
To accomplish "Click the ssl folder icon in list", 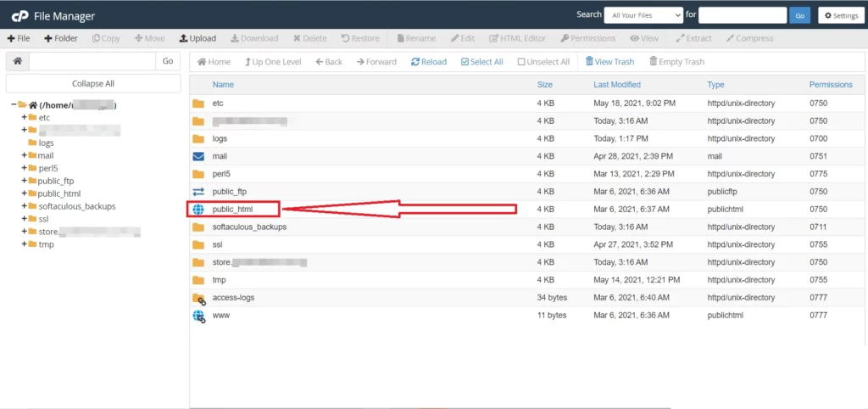I will [198, 244].
